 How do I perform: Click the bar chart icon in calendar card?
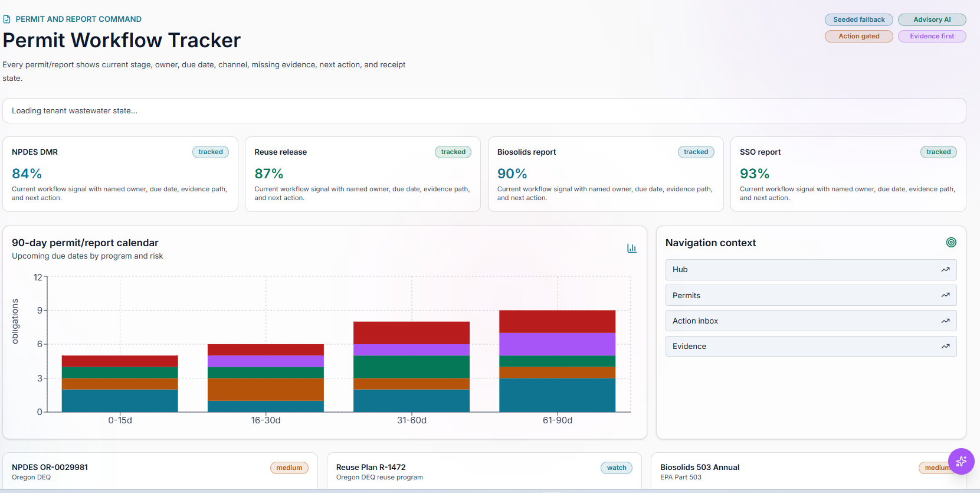pos(632,248)
